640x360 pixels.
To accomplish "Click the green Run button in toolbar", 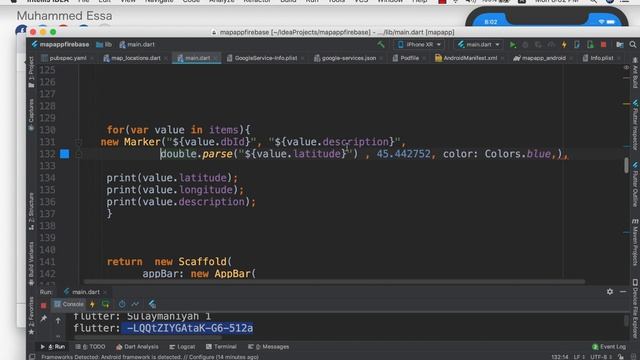I will click(513, 44).
